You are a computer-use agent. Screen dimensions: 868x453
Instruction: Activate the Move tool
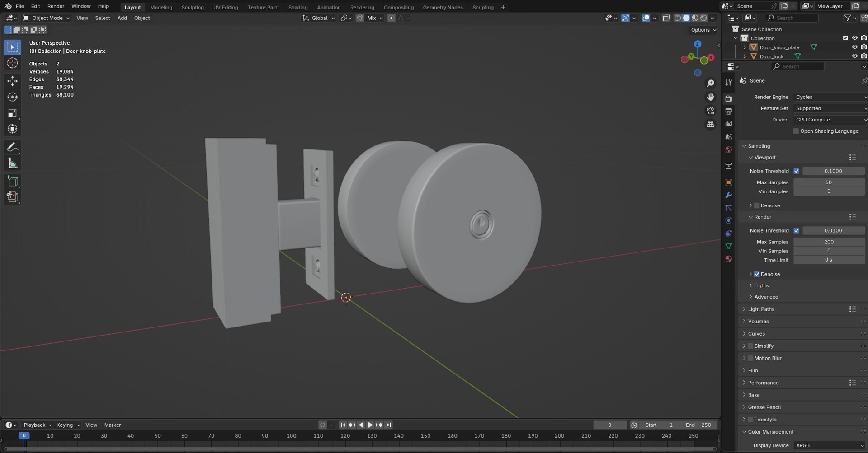click(12, 81)
